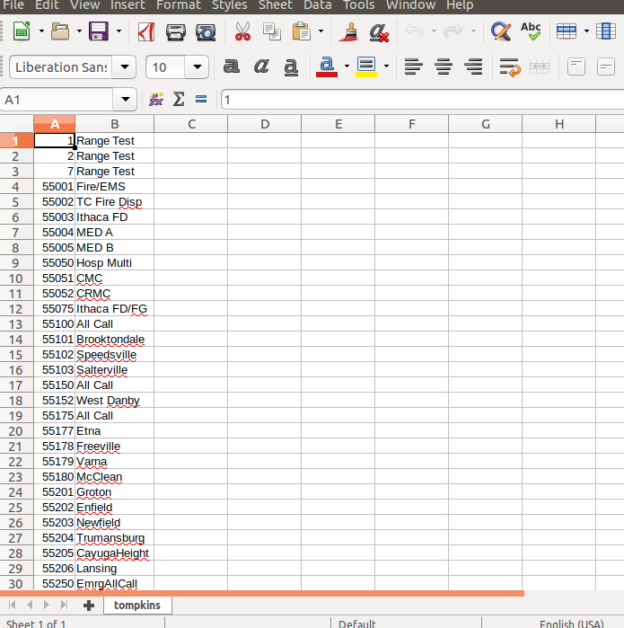Open the font size dropdown
Viewport: 624px width, 628px height.
tap(196, 67)
